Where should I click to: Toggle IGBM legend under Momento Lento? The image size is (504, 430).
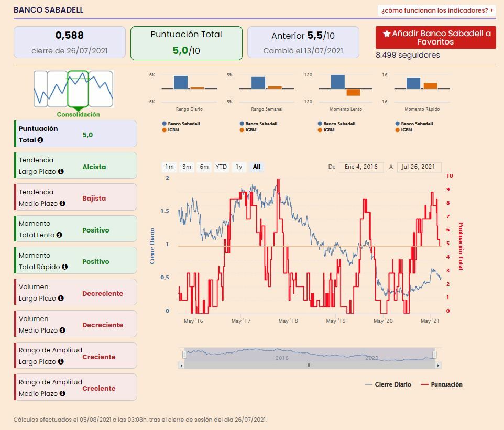326,130
